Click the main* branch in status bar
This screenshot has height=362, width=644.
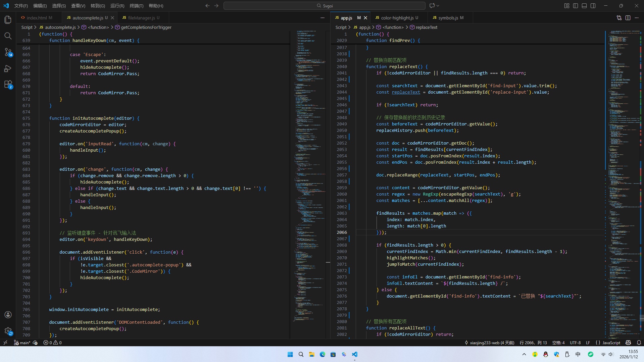point(22,343)
